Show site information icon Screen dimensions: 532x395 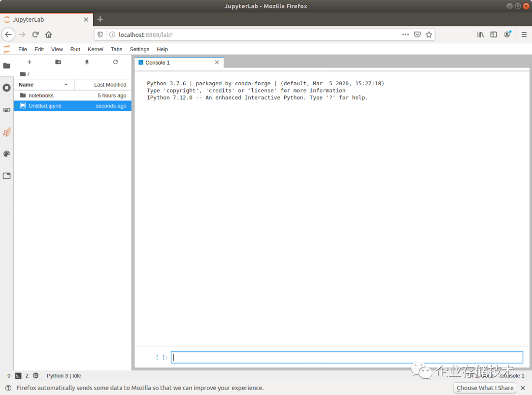click(x=112, y=34)
